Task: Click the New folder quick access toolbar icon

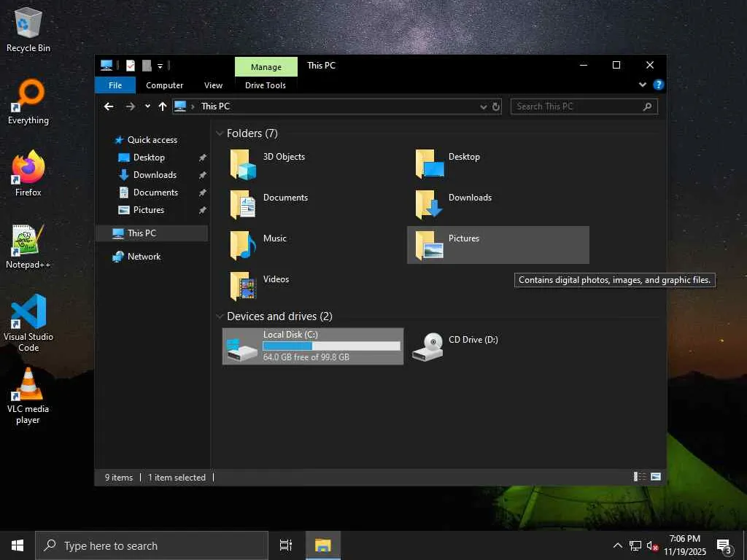Action: click(x=147, y=65)
